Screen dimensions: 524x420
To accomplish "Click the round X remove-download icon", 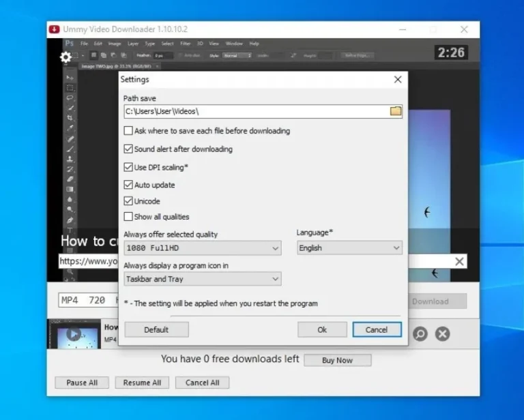I will pyautogui.click(x=442, y=333).
